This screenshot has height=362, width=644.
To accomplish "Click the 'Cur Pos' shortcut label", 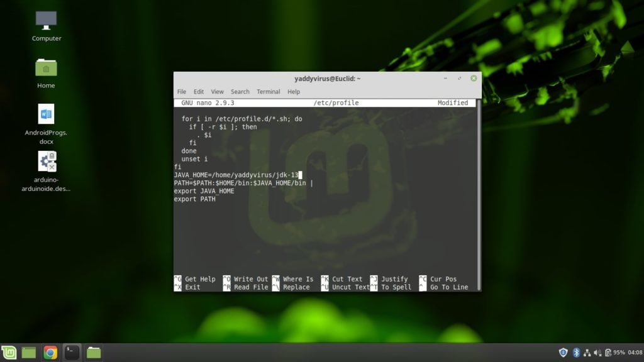I will (x=443, y=279).
